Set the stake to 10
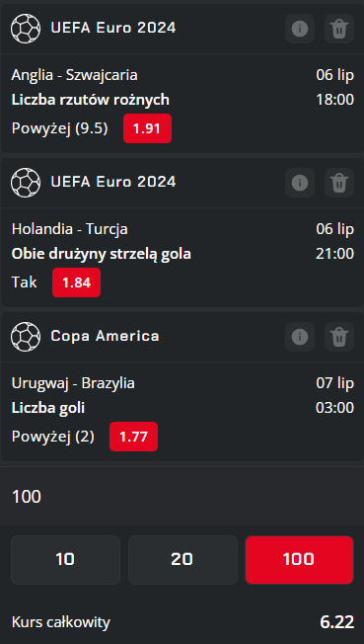 click(x=65, y=559)
